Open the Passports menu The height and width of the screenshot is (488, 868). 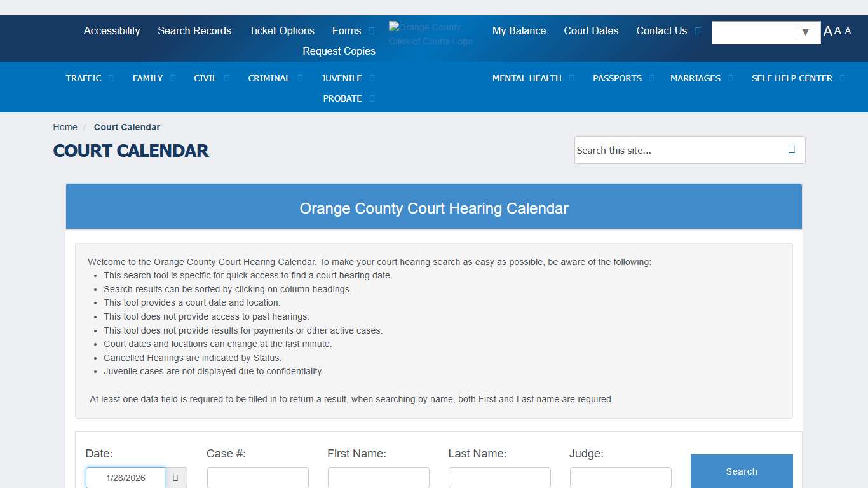[x=617, y=78]
